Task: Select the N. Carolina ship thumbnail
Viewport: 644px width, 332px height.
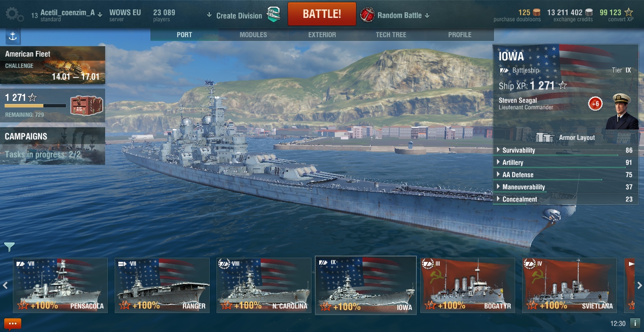Action: 264,285
